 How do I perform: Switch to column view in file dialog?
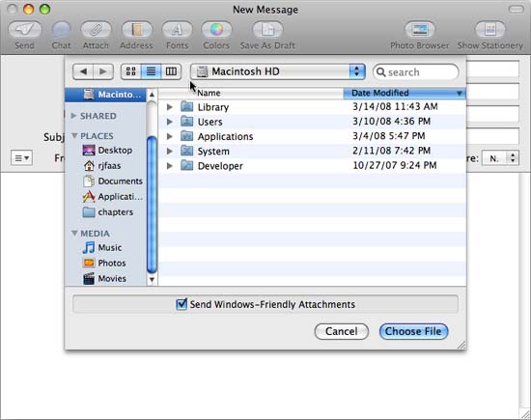coord(171,71)
